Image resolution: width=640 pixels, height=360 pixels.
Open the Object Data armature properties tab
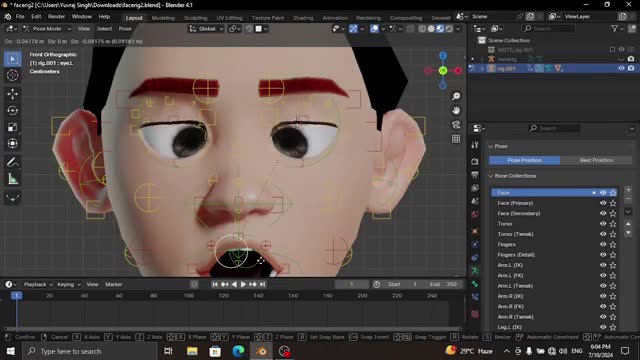[475, 271]
